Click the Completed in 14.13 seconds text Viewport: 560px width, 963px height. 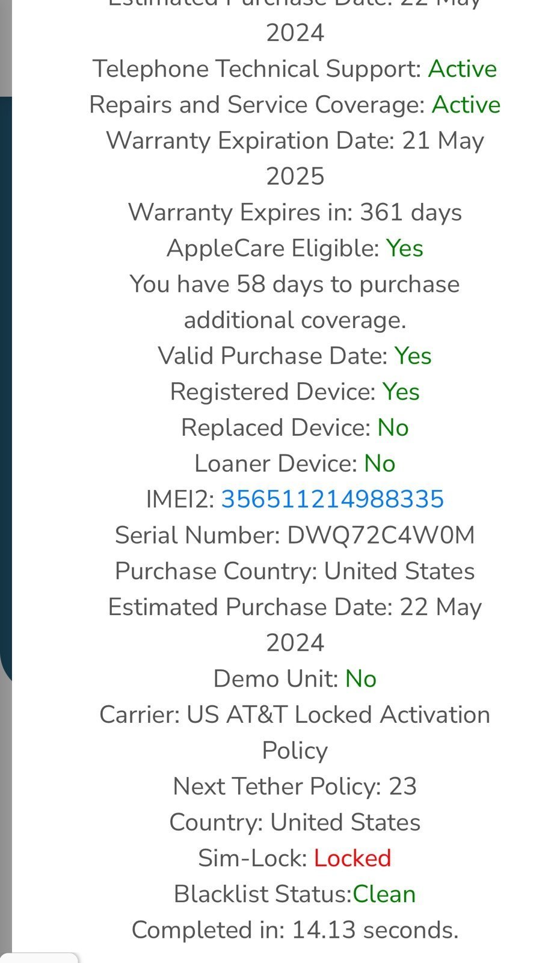[x=295, y=930]
